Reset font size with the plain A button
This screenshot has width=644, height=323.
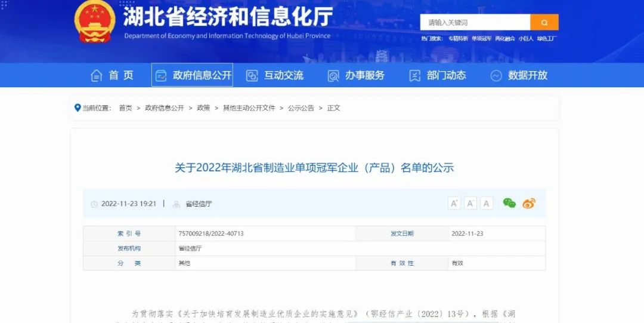487,203
